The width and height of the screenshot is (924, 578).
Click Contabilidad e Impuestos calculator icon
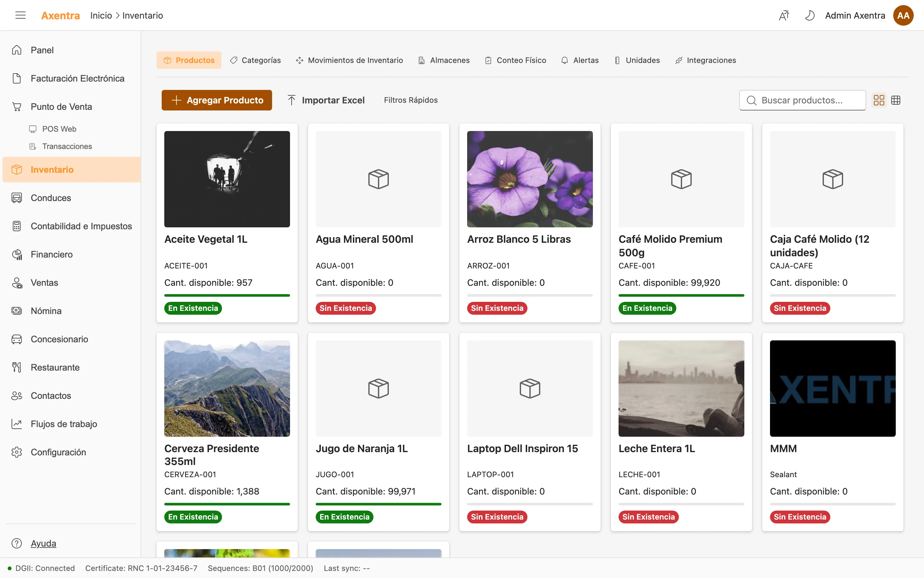(17, 226)
